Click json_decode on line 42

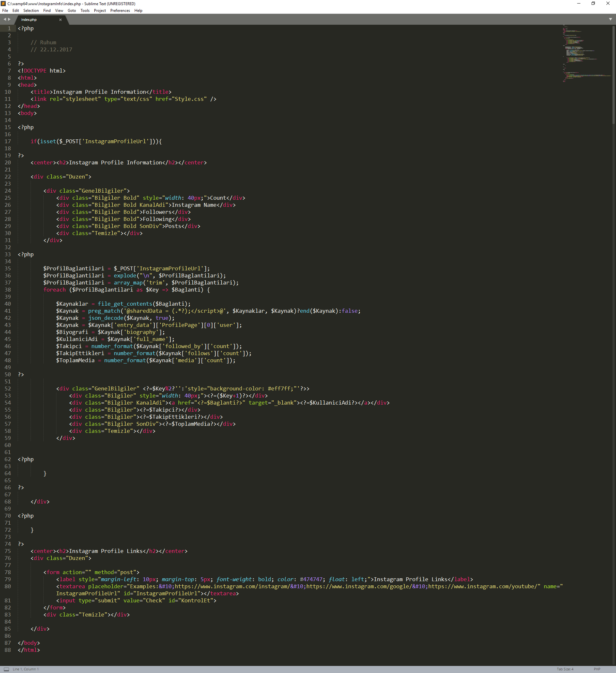coord(106,318)
